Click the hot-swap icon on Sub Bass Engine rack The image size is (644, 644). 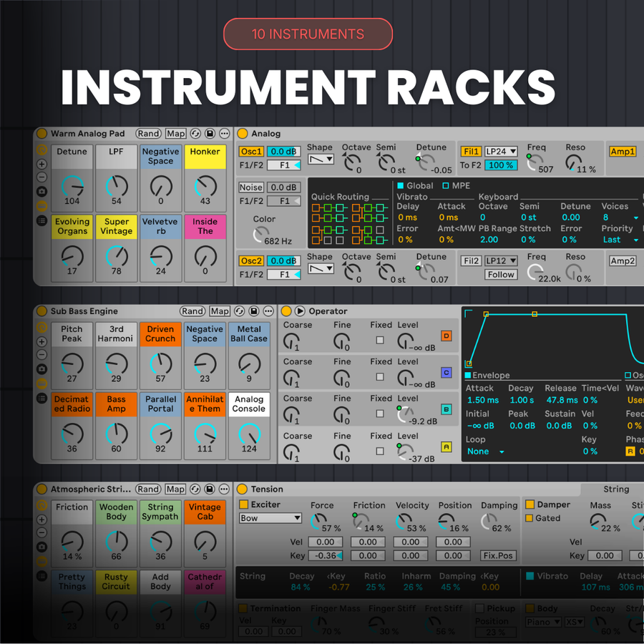[240, 311]
